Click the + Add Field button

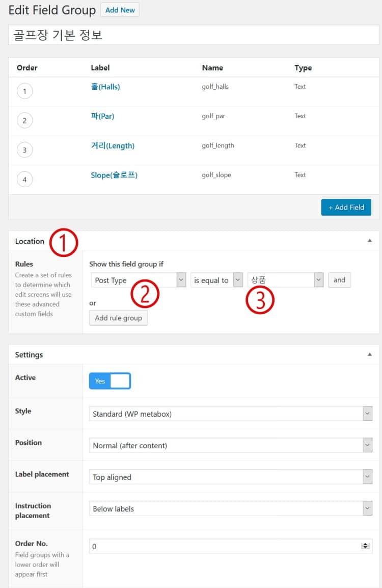pyautogui.click(x=346, y=207)
